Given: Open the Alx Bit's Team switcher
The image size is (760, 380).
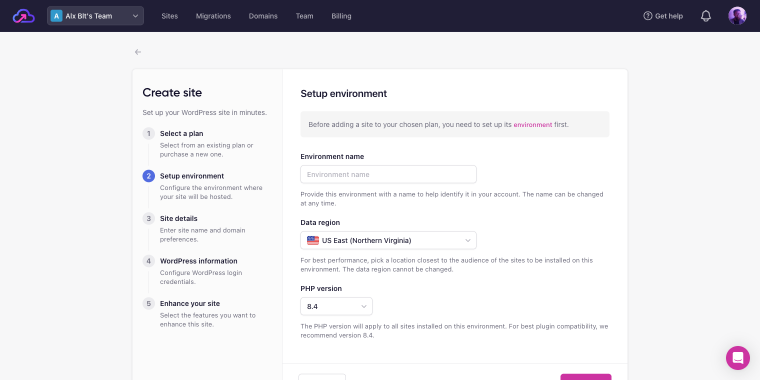Looking at the screenshot, I should tap(95, 16).
